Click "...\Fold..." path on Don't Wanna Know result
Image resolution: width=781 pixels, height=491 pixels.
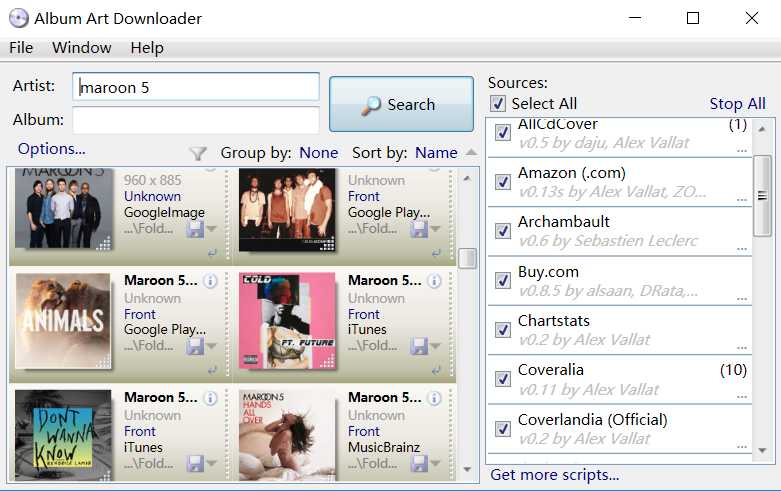click(148, 463)
